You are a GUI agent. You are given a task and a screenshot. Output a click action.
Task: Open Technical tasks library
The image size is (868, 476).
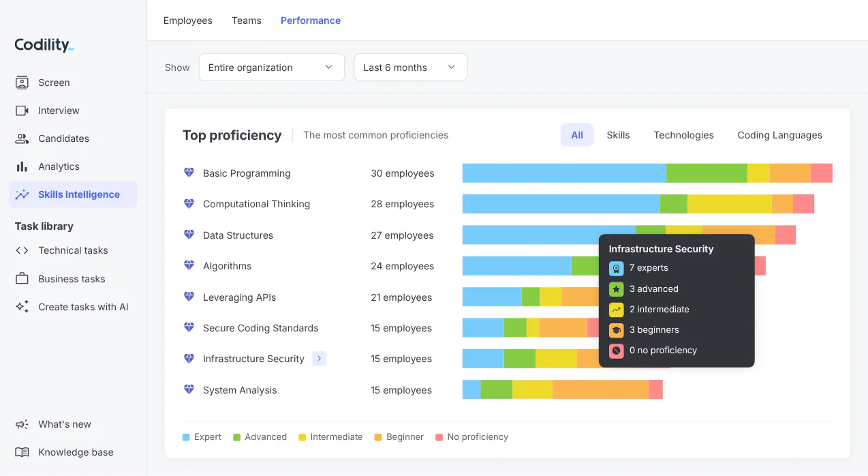click(73, 250)
